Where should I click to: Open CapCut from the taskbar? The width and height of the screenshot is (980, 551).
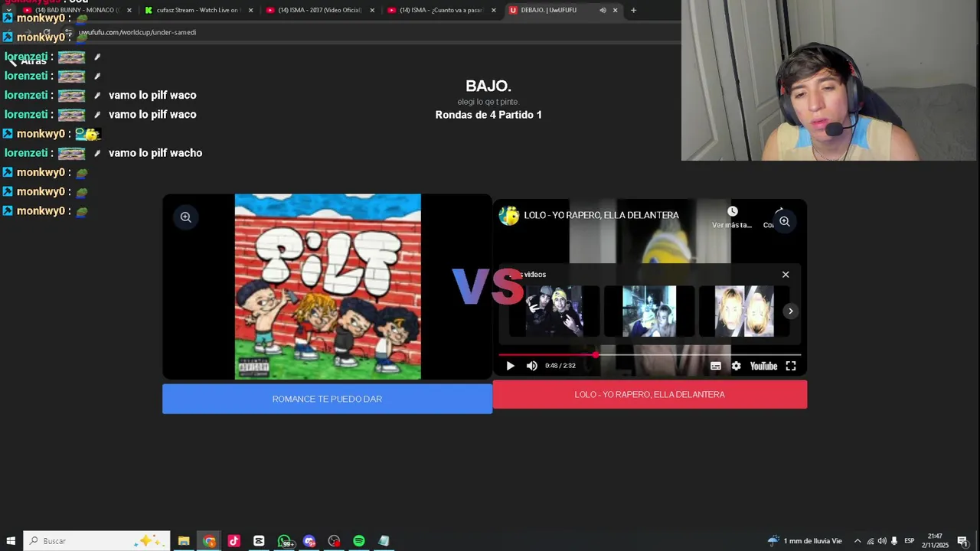pyautogui.click(x=259, y=541)
